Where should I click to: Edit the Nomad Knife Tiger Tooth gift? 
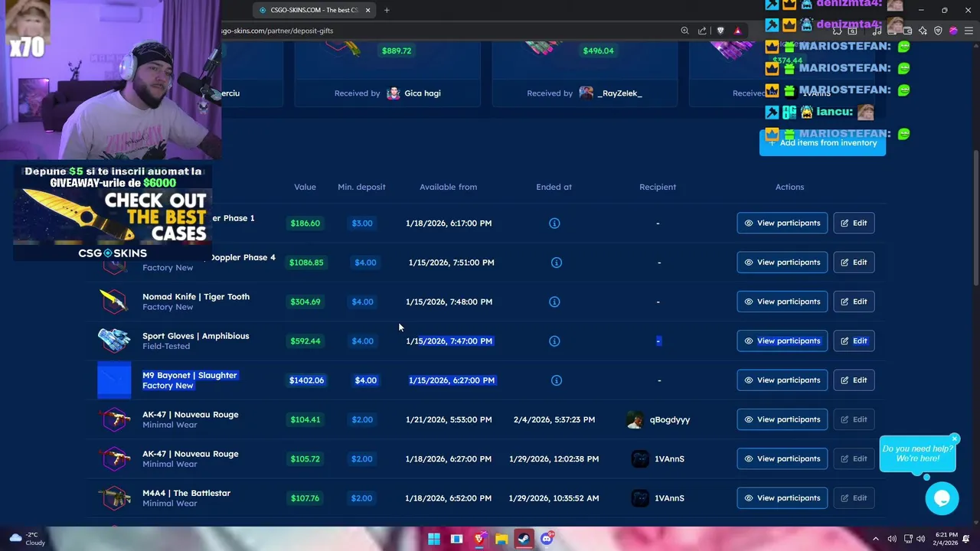point(854,302)
